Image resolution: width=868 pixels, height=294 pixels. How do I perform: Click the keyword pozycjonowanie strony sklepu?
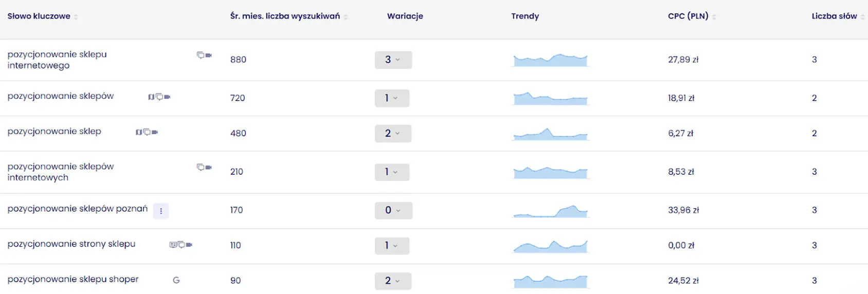(x=71, y=244)
